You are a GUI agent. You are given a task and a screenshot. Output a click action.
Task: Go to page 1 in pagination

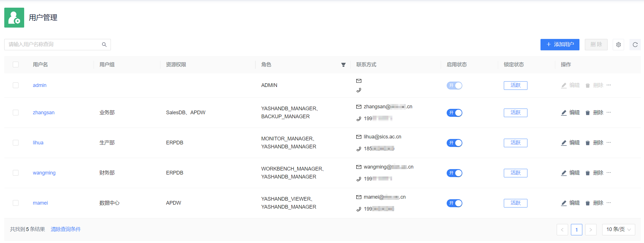pyautogui.click(x=576, y=230)
